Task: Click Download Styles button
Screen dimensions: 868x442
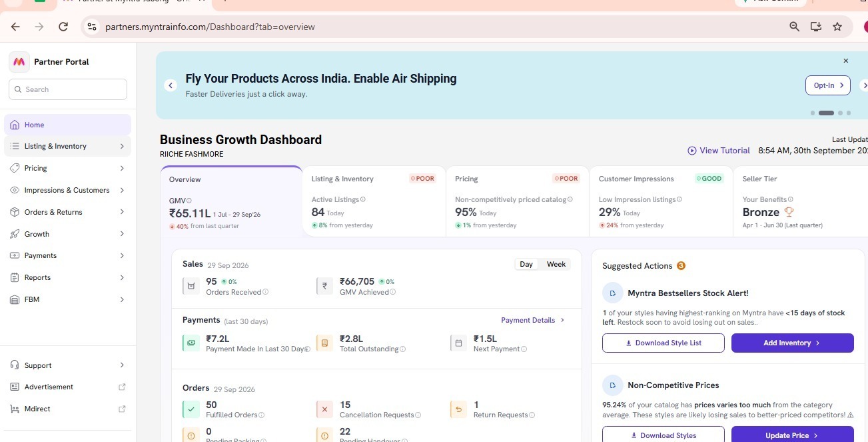Action: [x=663, y=435]
